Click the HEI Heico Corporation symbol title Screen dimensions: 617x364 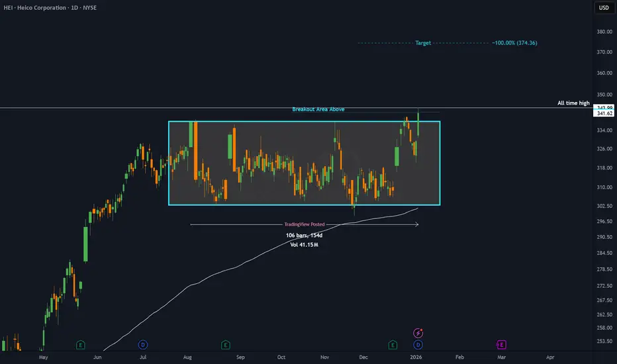tap(50, 7)
